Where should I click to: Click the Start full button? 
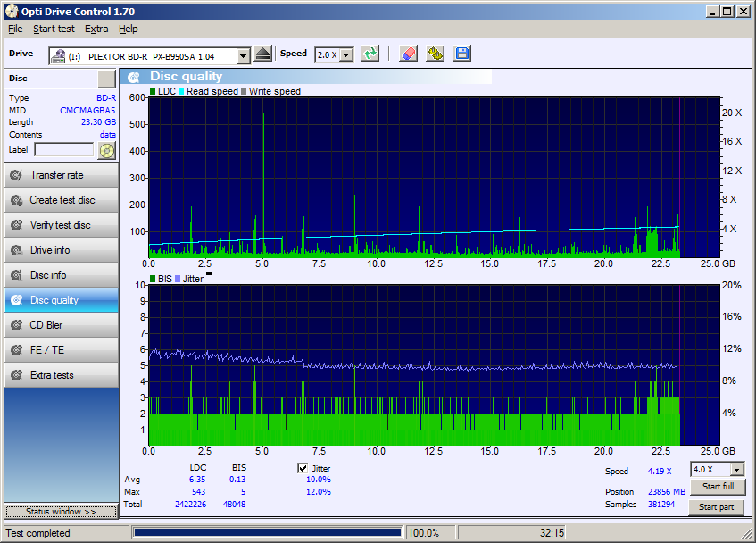[x=718, y=487]
